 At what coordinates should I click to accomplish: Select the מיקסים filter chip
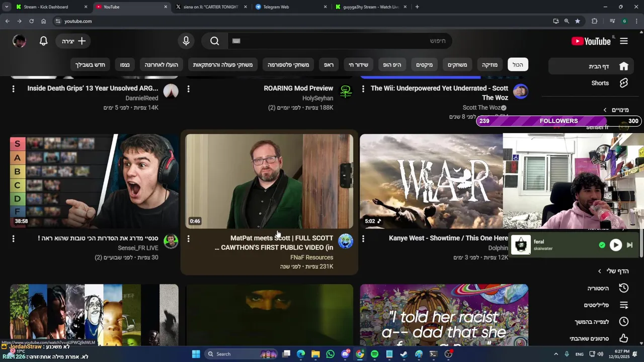coord(424,65)
